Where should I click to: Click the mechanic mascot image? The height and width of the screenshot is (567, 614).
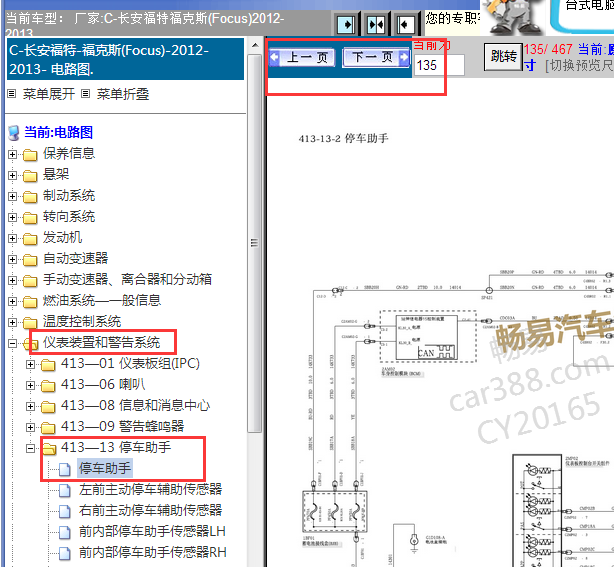[x=512, y=16]
